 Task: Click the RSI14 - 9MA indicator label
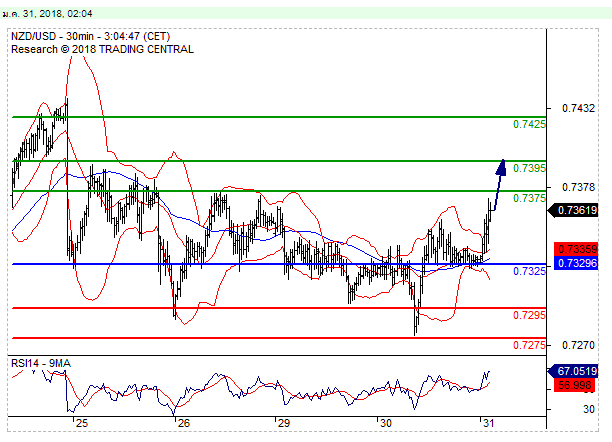point(41,364)
